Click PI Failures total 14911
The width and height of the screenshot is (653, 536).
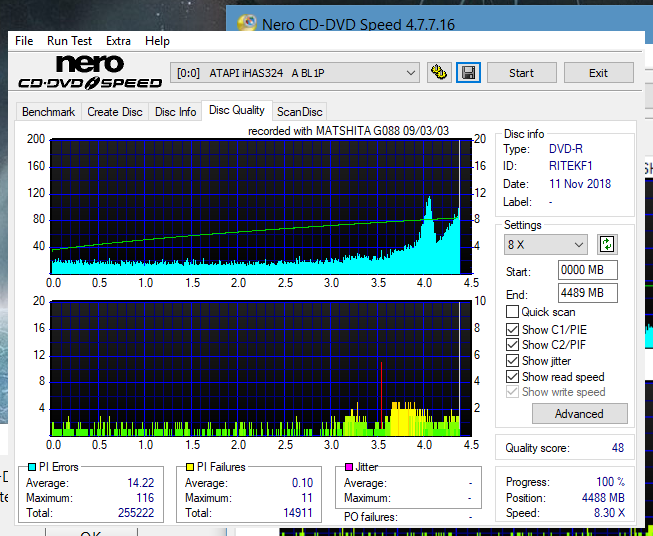pos(298,513)
